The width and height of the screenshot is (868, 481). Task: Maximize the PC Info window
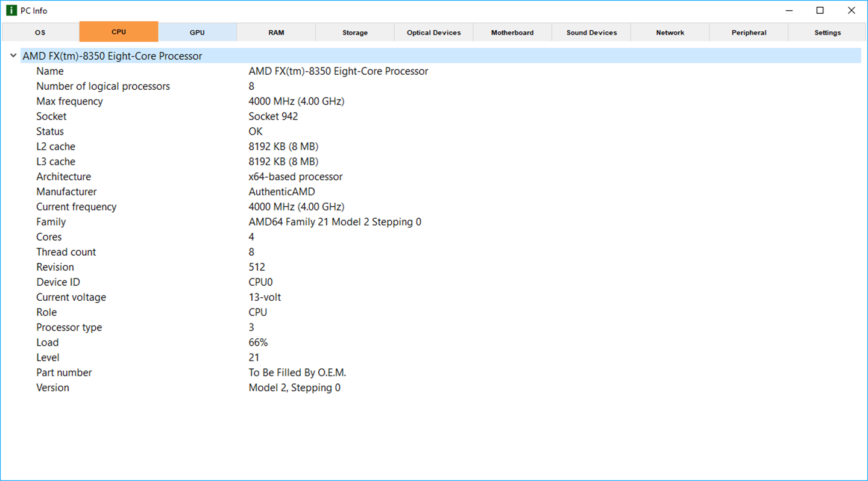pos(820,10)
